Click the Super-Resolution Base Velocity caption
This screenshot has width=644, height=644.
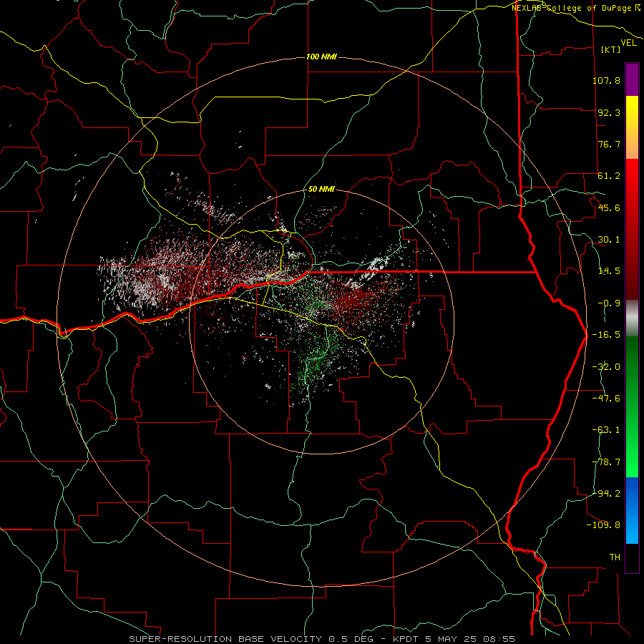(322, 639)
